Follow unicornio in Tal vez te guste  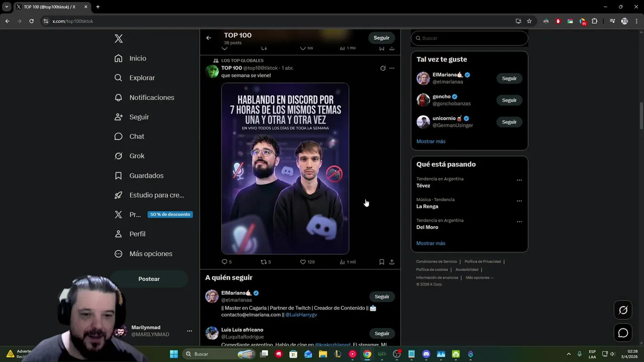[x=509, y=122]
